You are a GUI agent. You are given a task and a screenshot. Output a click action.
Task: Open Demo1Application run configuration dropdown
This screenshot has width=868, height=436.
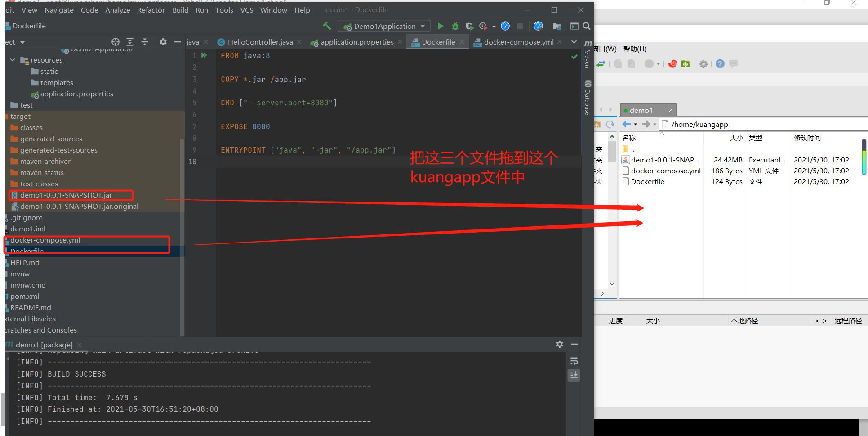click(x=384, y=26)
